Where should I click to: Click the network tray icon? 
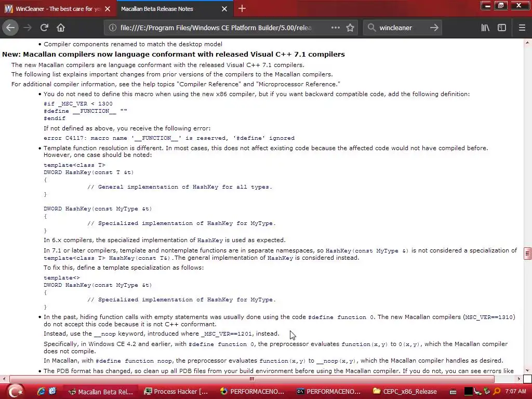coord(478,392)
